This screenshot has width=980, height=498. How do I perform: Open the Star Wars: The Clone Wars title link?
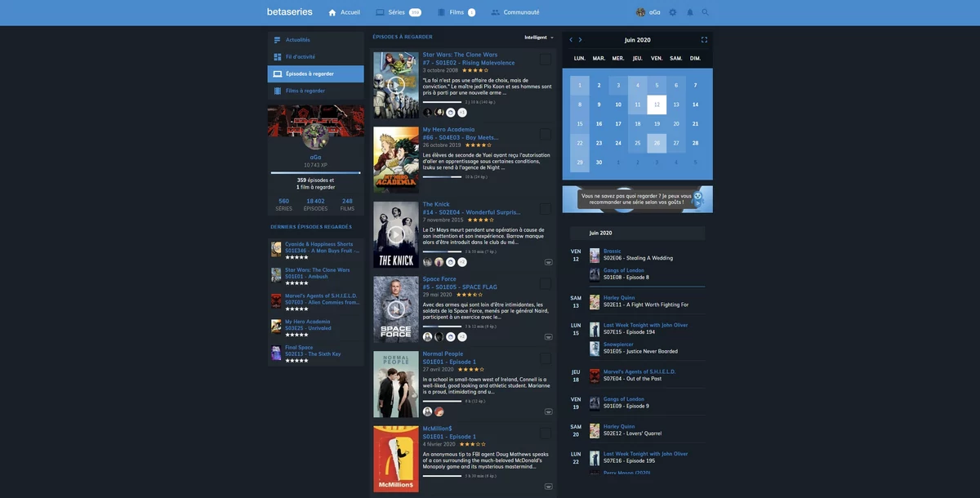pyautogui.click(x=460, y=55)
